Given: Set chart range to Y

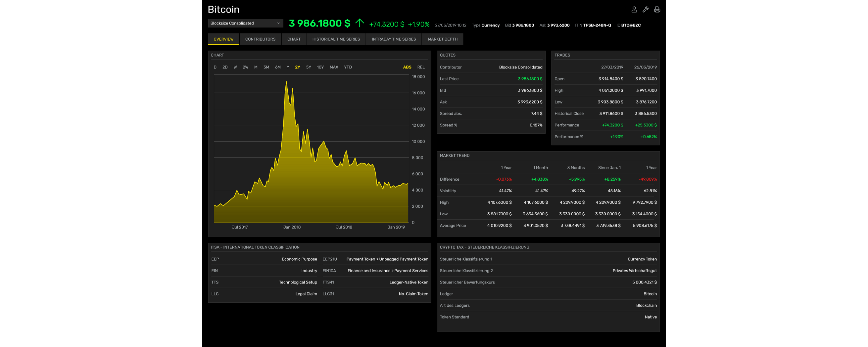Looking at the screenshot, I should [288, 67].
